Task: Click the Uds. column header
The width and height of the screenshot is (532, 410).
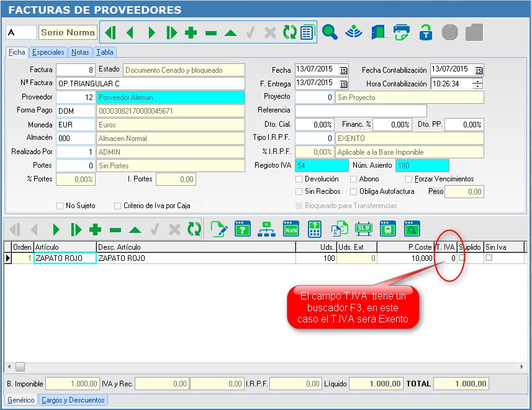Action: 316,247
